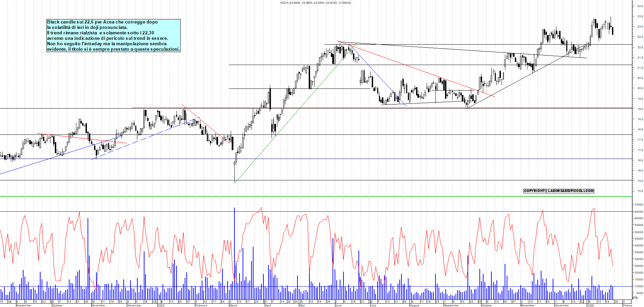The height and width of the screenshot is (307, 644).
Task: Select the red horizontal line at 19.0
Action: tap(375, 108)
